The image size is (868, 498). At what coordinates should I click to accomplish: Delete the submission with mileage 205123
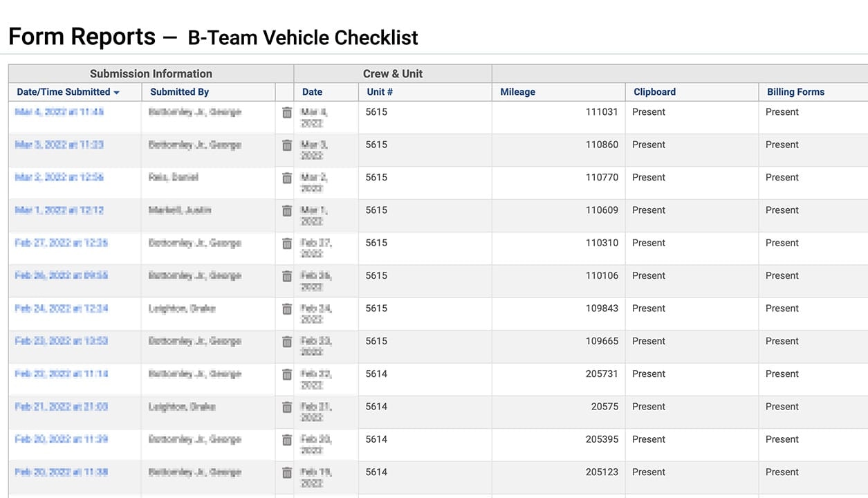point(287,472)
